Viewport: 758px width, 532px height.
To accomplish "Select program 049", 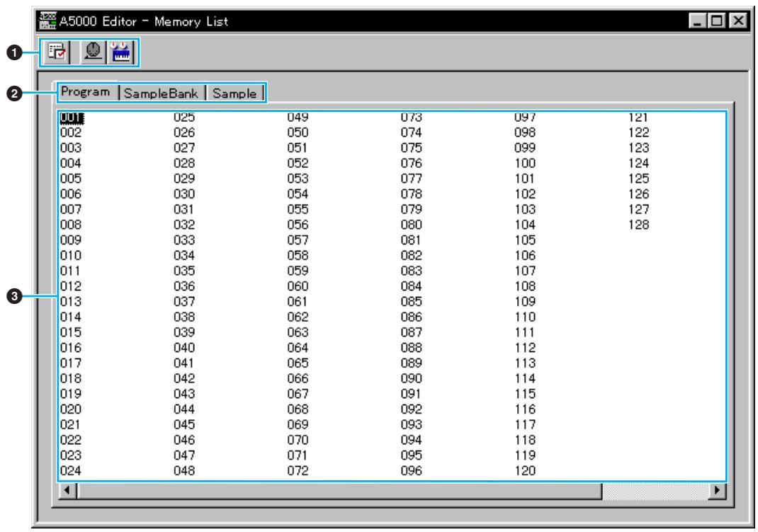I will point(298,118).
